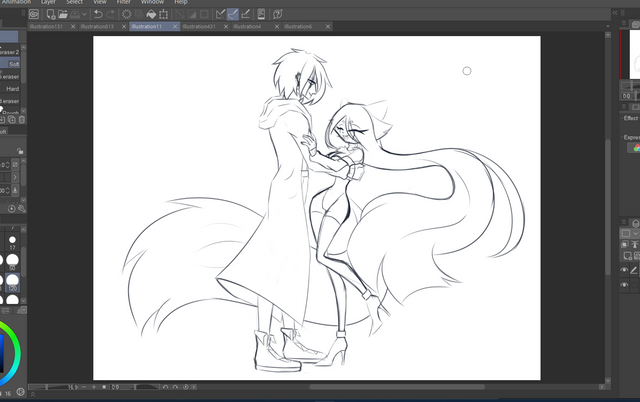The width and height of the screenshot is (640, 402).
Task: Open the Save options dropdown arrow
Action: pos(84,14)
